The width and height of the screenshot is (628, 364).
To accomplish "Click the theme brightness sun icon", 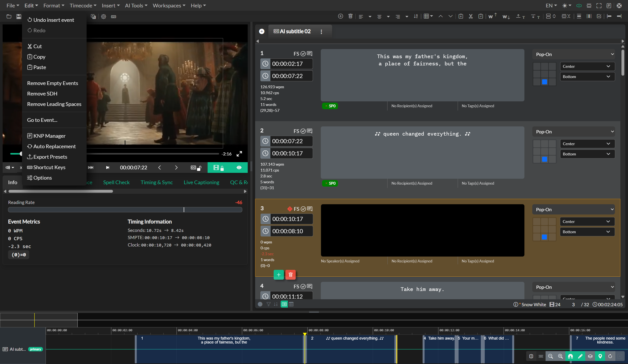I will (565, 5).
